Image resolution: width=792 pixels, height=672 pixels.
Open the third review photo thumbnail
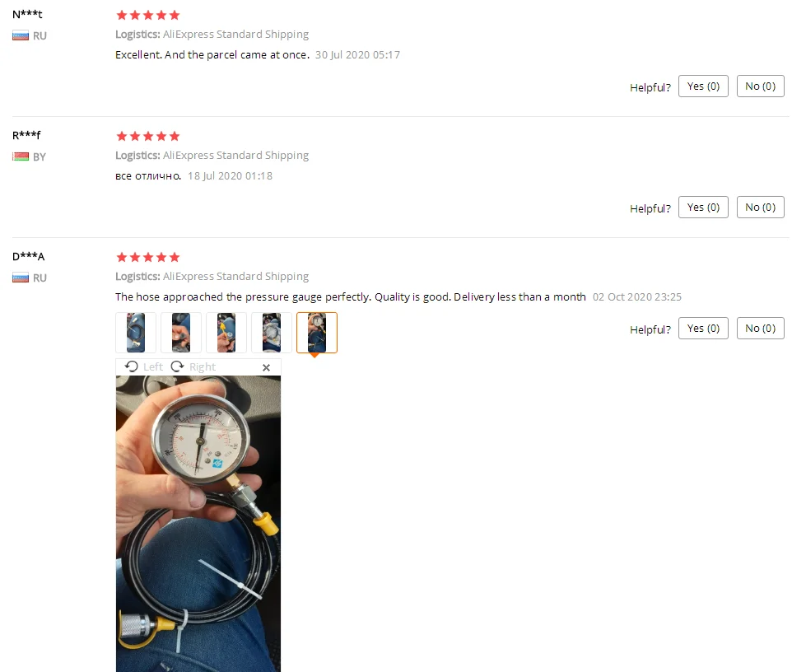226,333
